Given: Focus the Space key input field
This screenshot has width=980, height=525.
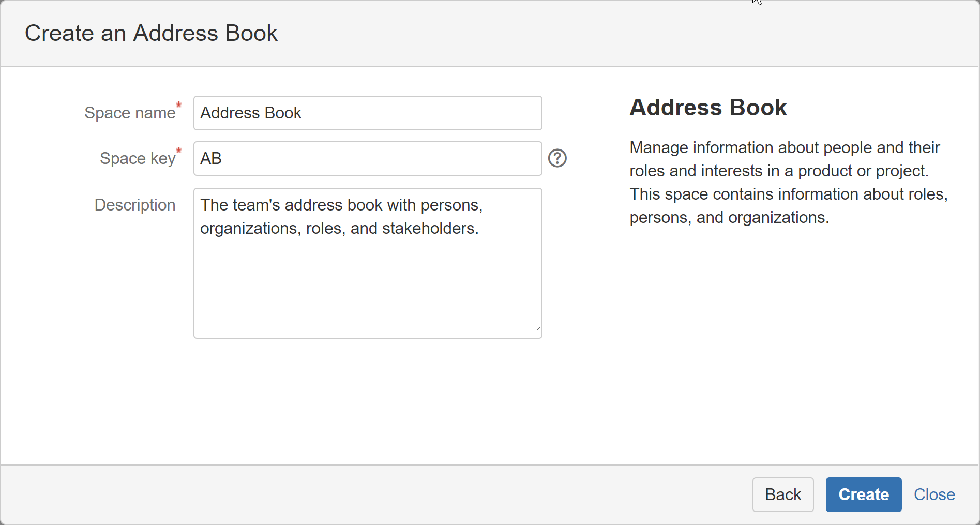Looking at the screenshot, I should pos(367,158).
